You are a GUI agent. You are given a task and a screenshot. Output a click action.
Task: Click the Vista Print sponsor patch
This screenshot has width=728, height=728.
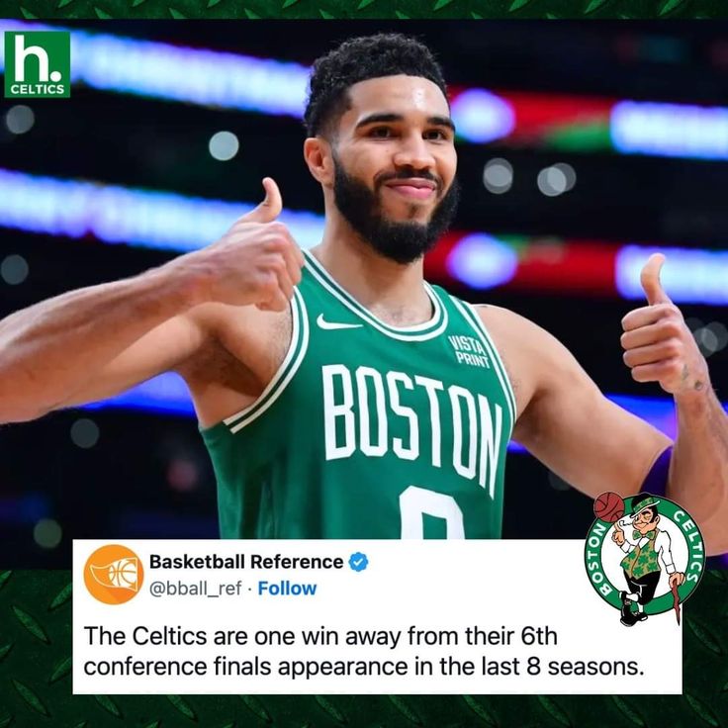click(x=469, y=350)
